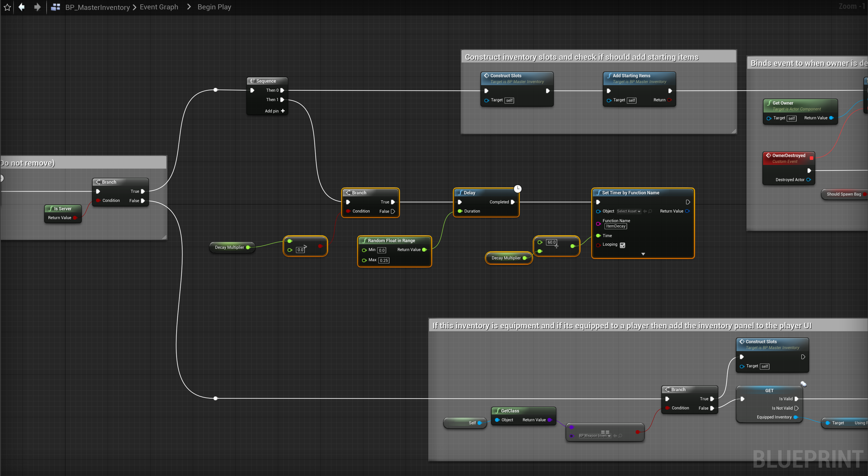Expand Set Timer node advanced options arrow

(x=643, y=254)
